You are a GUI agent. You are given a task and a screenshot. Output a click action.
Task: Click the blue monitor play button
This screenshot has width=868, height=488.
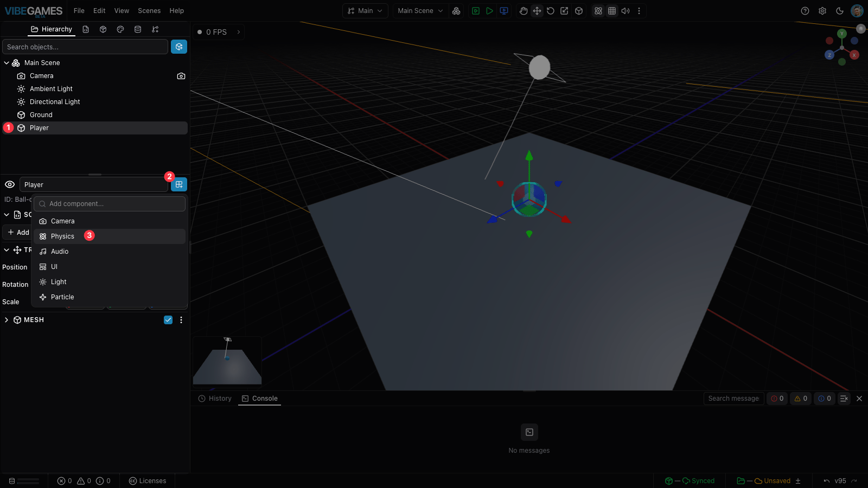(504, 11)
